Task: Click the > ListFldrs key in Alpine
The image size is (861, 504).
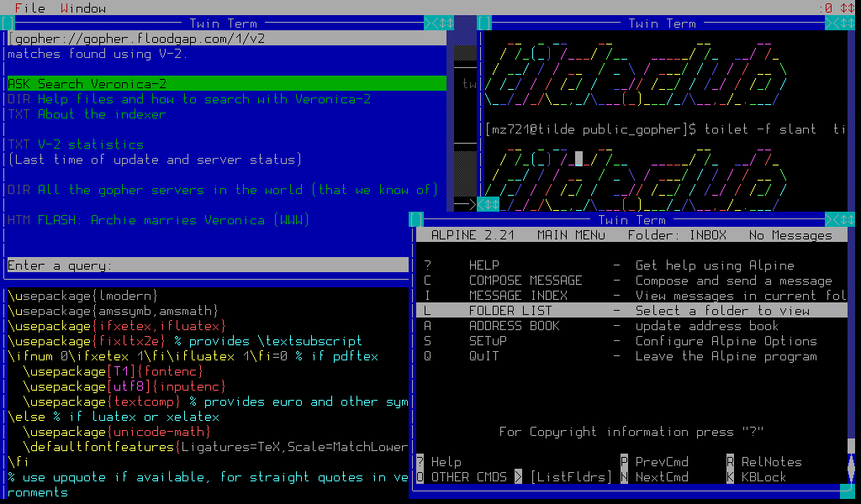Action: pyautogui.click(x=519, y=476)
